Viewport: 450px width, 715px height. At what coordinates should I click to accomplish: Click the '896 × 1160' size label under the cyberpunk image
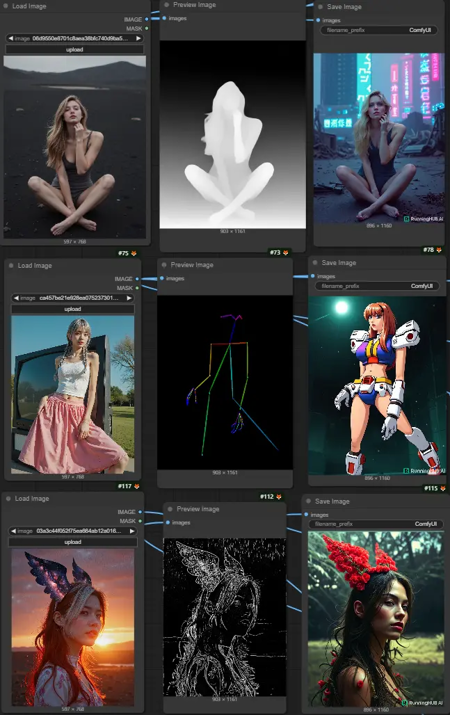point(379,226)
